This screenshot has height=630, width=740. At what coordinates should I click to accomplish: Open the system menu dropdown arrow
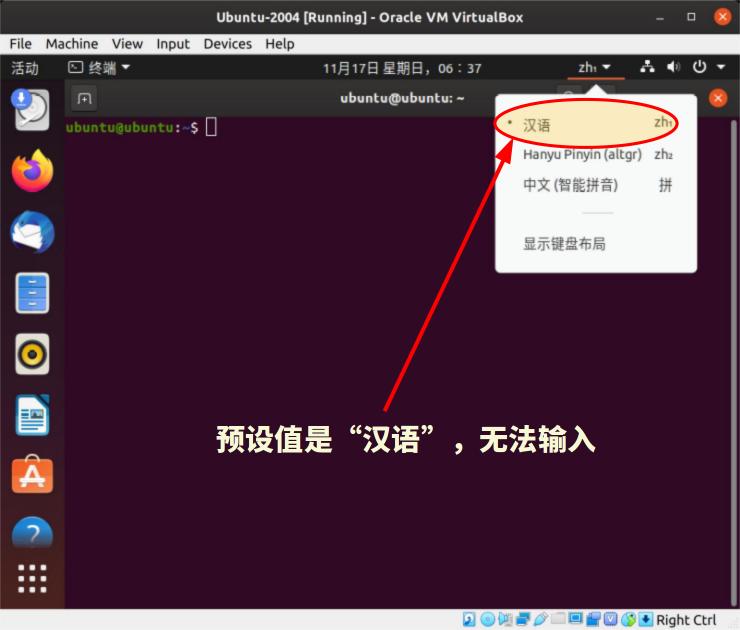click(x=721, y=67)
